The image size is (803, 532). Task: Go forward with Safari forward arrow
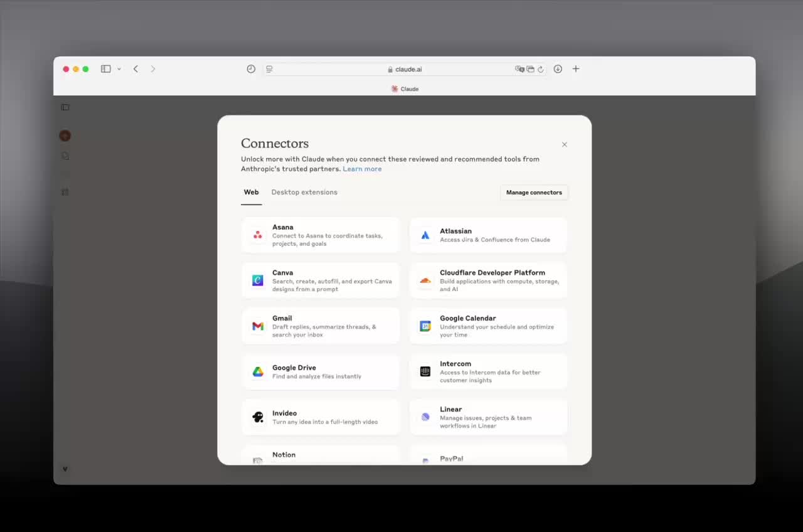click(x=152, y=69)
